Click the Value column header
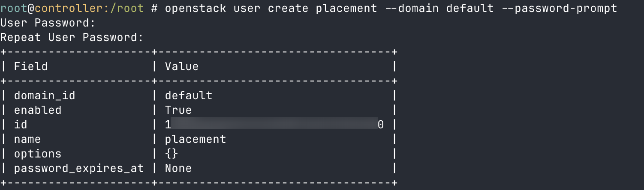644x190 pixels. point(182,66)
